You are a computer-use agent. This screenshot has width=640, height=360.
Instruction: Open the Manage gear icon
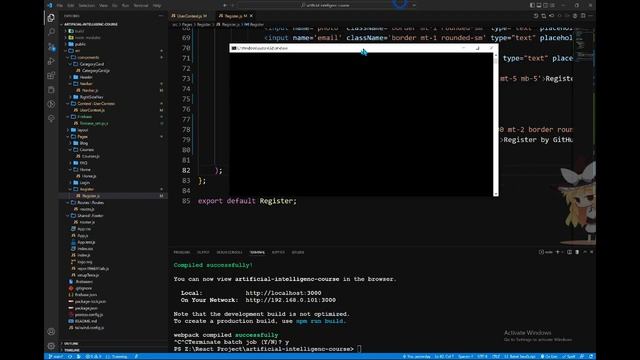tap(51, 346)
